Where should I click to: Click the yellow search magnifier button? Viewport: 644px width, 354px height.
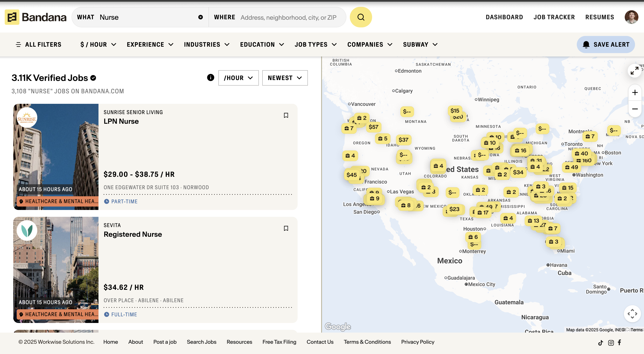[361, 17]
